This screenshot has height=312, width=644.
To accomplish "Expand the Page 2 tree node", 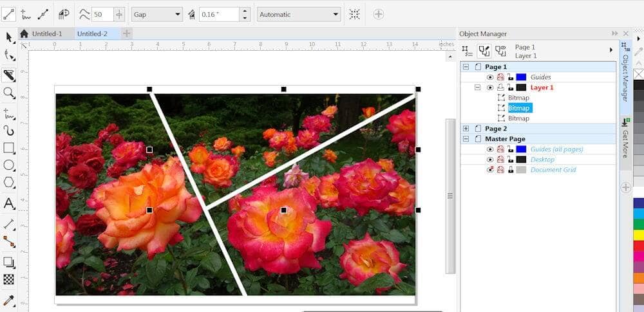I will (x=466, y=129).
